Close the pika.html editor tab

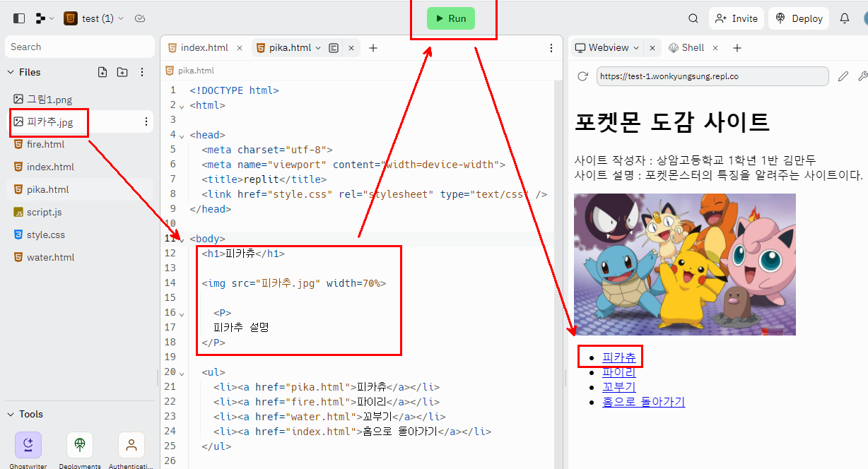click(351, 48)
